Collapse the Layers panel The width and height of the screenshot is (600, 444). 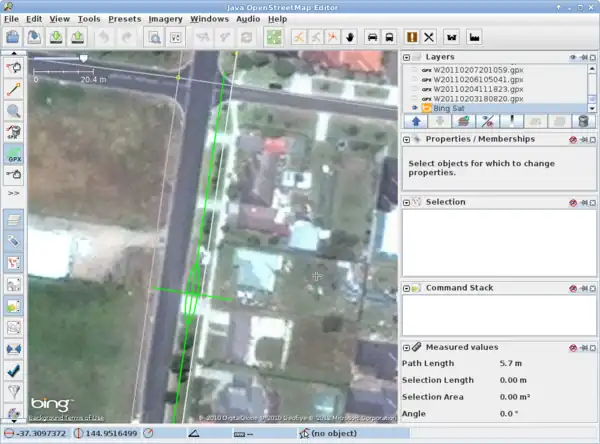tap(406, 58)
